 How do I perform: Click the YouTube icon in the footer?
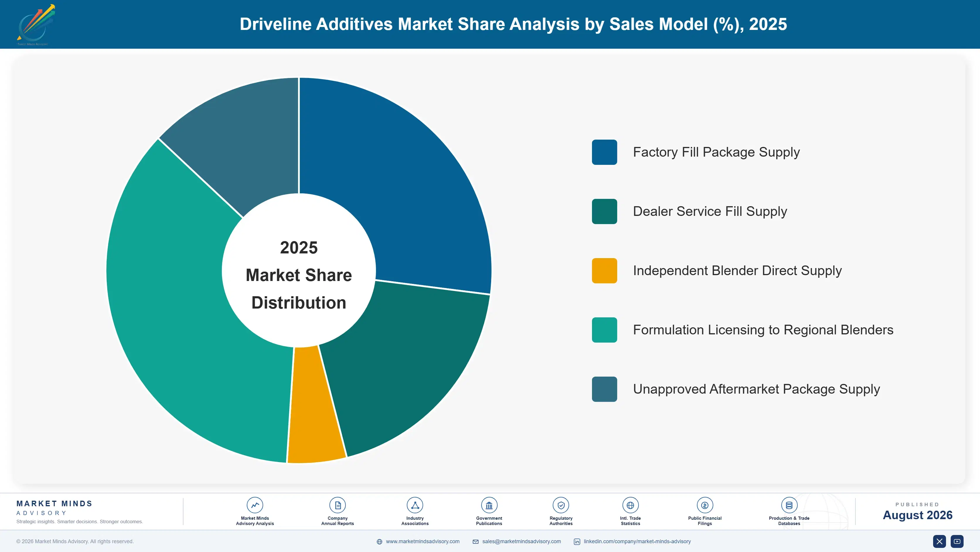point(957,541)
